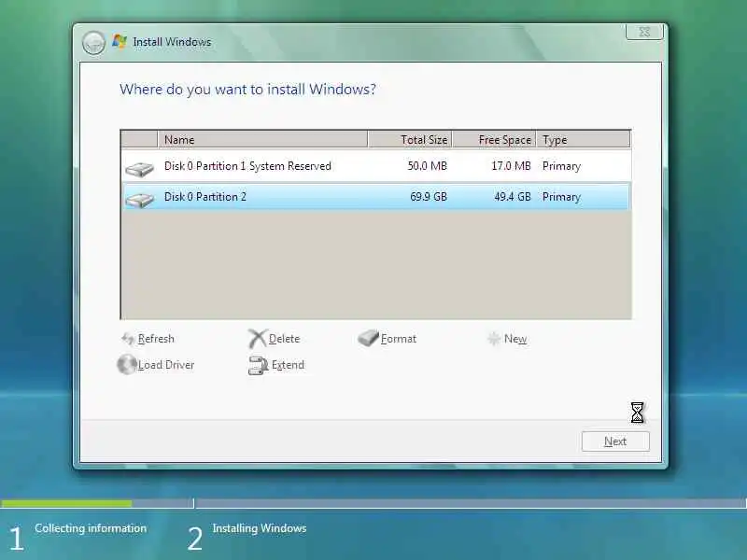Click the 49.4 GB free space cell
Screen dimensions: 747x560
tap(513, 197)
